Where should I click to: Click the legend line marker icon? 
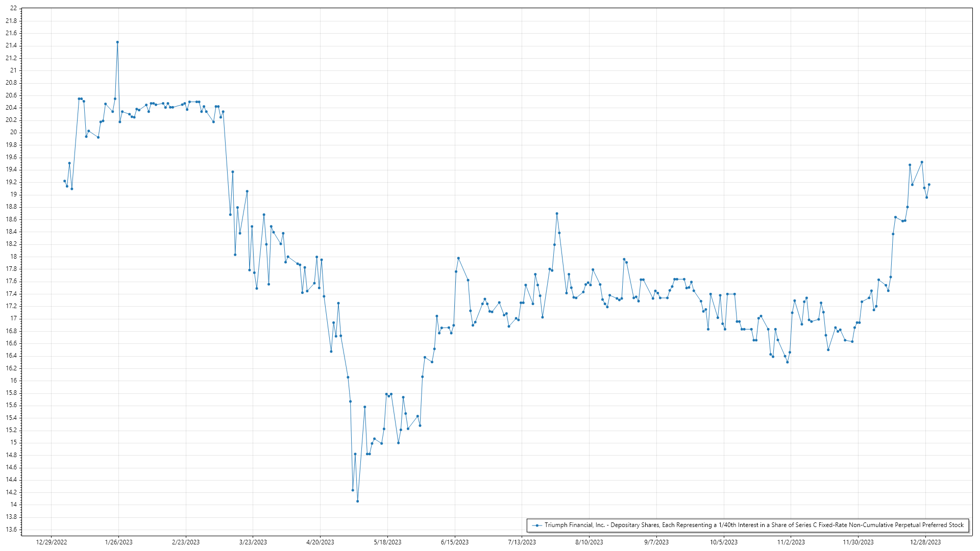pyautogui.click(x=536, y=525)
